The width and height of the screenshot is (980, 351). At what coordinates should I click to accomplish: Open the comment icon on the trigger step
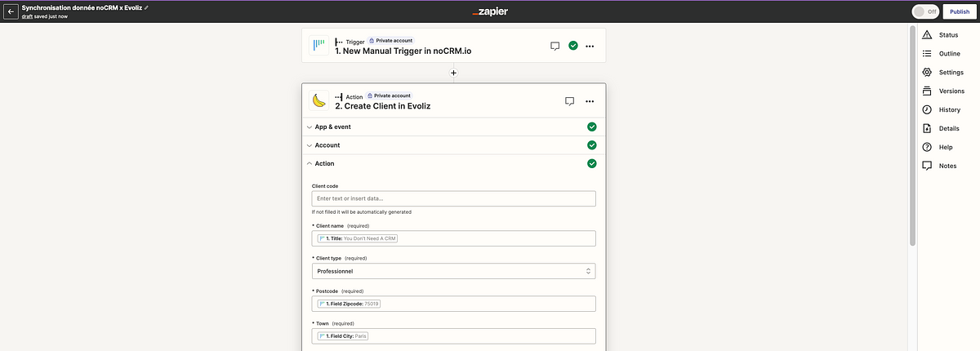[x=555, y=46]
